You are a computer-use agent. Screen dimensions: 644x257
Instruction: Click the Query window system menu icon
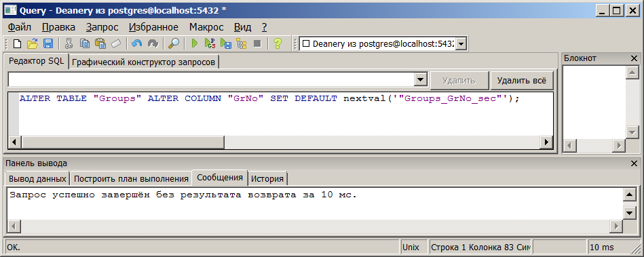[x=10, y=10]
